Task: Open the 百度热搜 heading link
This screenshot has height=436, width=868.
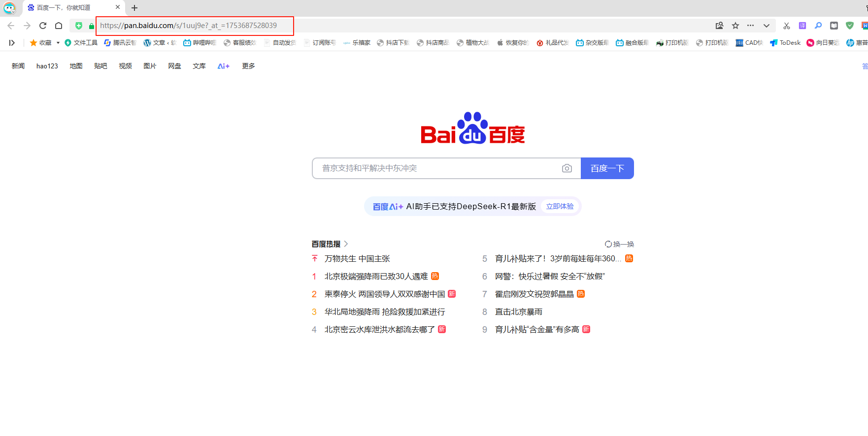Action: click(330, 244)
